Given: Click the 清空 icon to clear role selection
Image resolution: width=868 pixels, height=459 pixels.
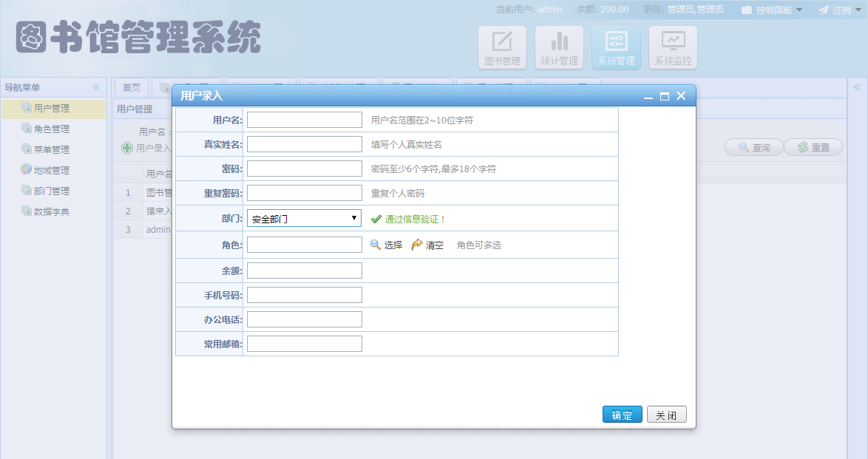Looking at the screenshot, I should pyautogui.click(x=416, y=245).
